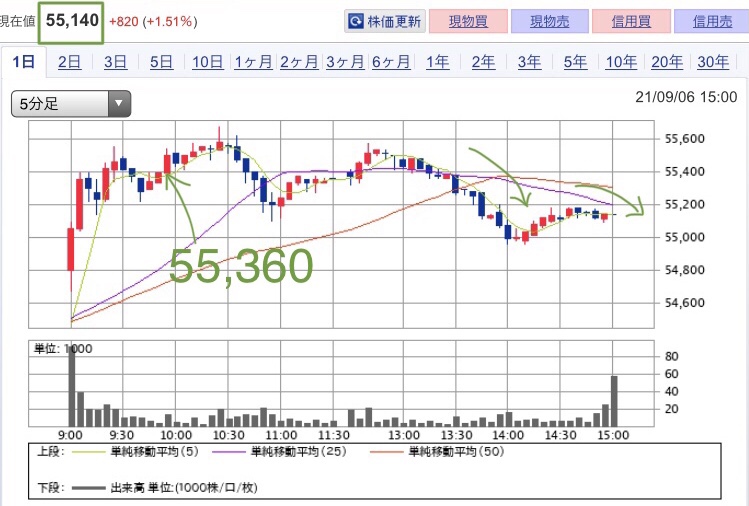The width and height of the screenshot is (749, 506).
Task: Switch to the 2日 chart range
Action: click(69, 62)
